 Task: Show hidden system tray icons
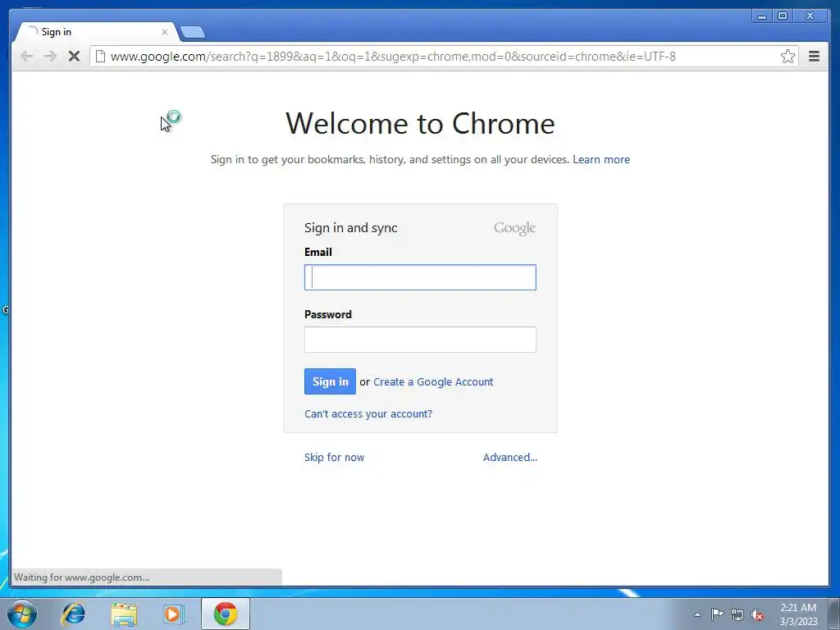point(697,614)
